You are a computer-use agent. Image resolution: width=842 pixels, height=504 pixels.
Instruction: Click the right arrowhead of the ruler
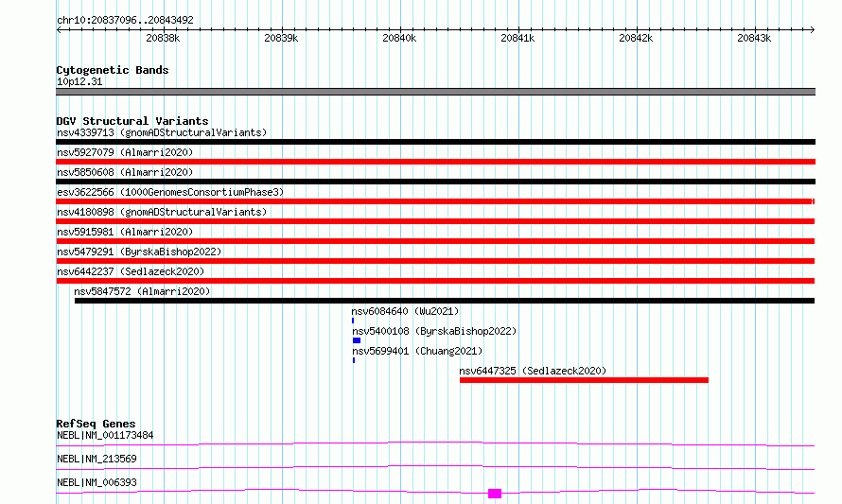click(x=813, y=30)
